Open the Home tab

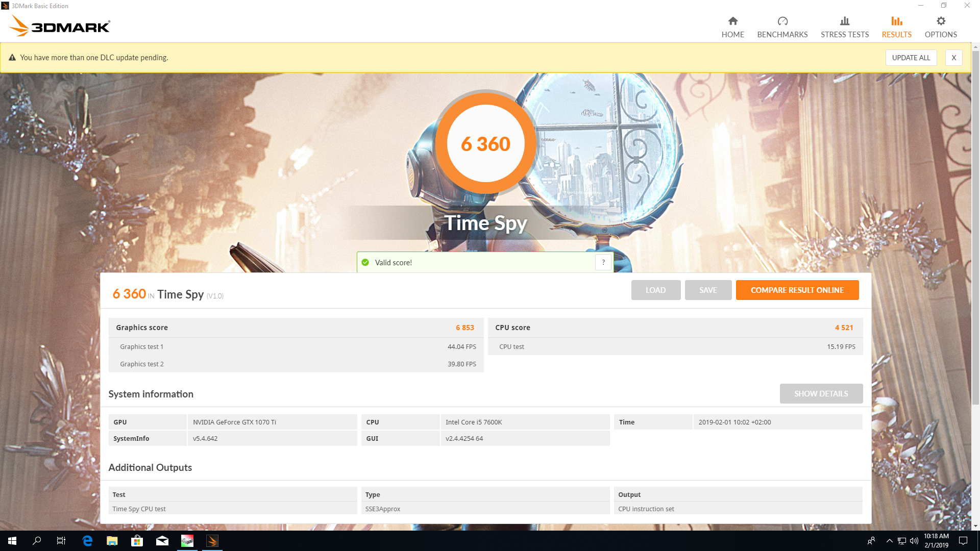(732, 27)
